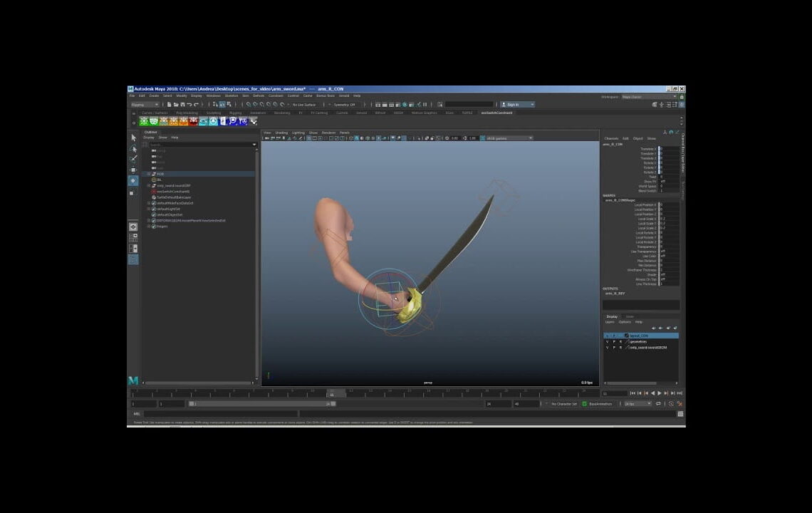Toggle visibility of the geometries layer

coord(608,341)
